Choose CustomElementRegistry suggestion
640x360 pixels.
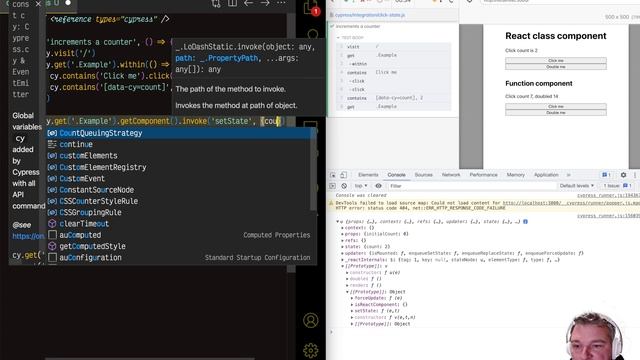(178, 167)
